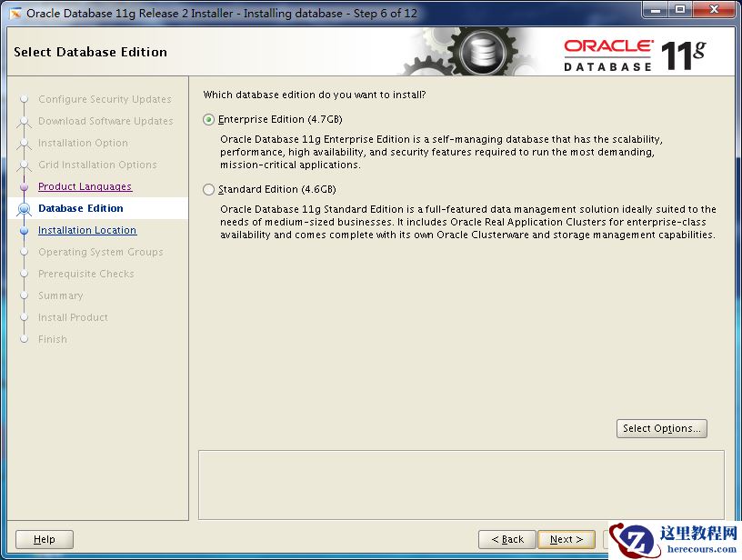Viewport: 742px width, 560px height.
Task: Click the Install Product step
Action: click(x=73, y=317)
